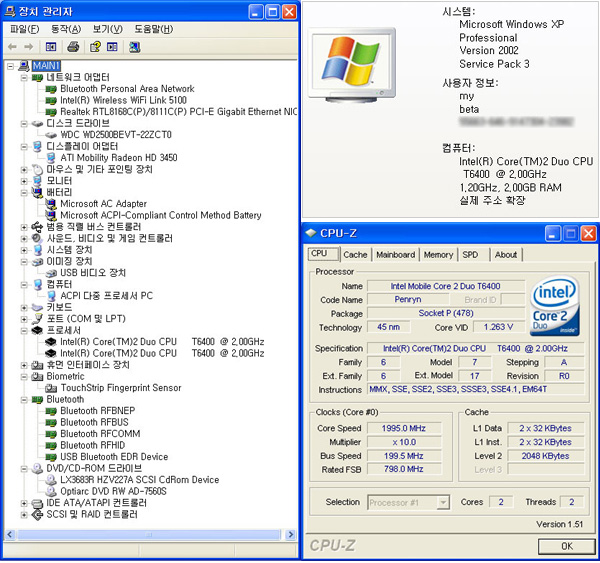This screenshot has height=563, width=600.
Task: Expand the SCSI 및 RAID 컨트롤러 category
Action: pos(24,514)
